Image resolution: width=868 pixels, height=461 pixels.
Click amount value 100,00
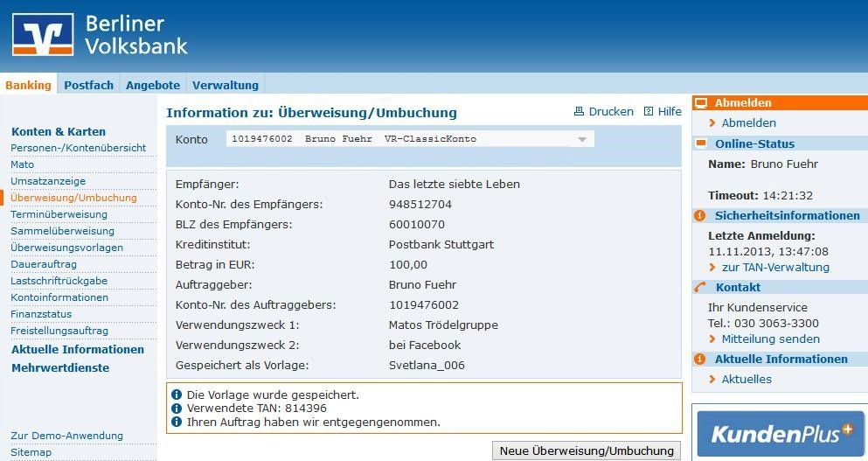tap(408, 265)
